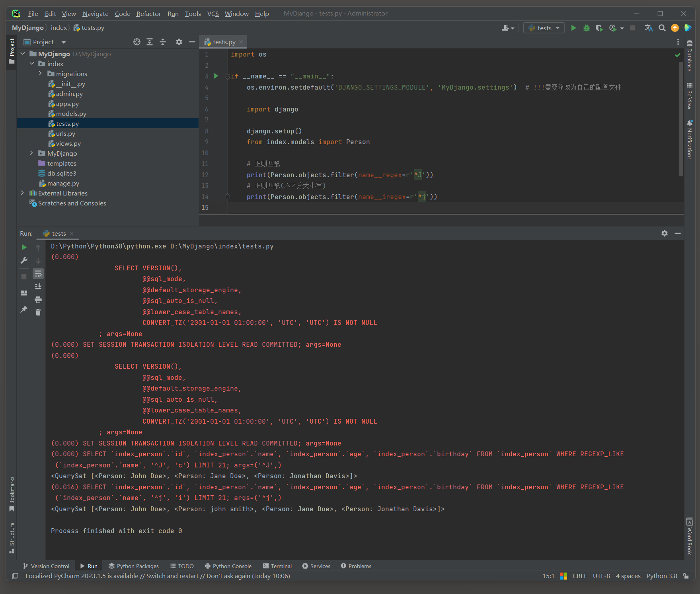Viewport: 700px width, 594px height.
Task: Click Collapse All in Project panel
Action: [x=163, y=42]
